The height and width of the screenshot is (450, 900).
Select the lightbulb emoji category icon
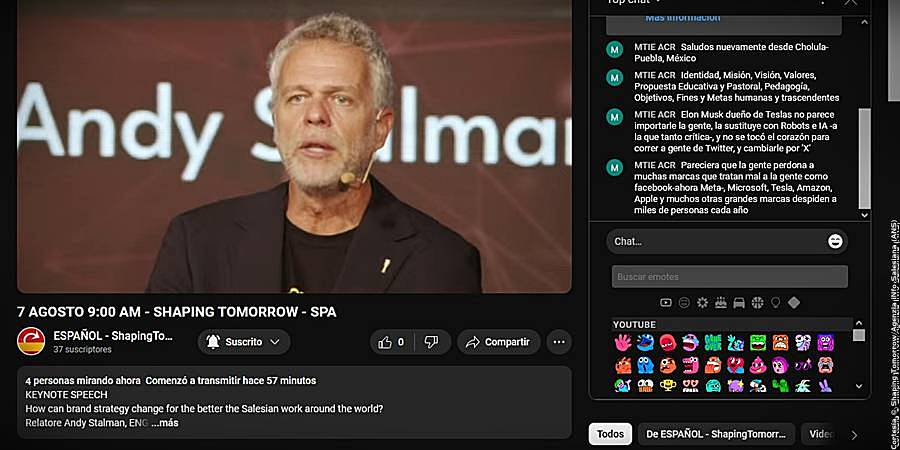775,302
